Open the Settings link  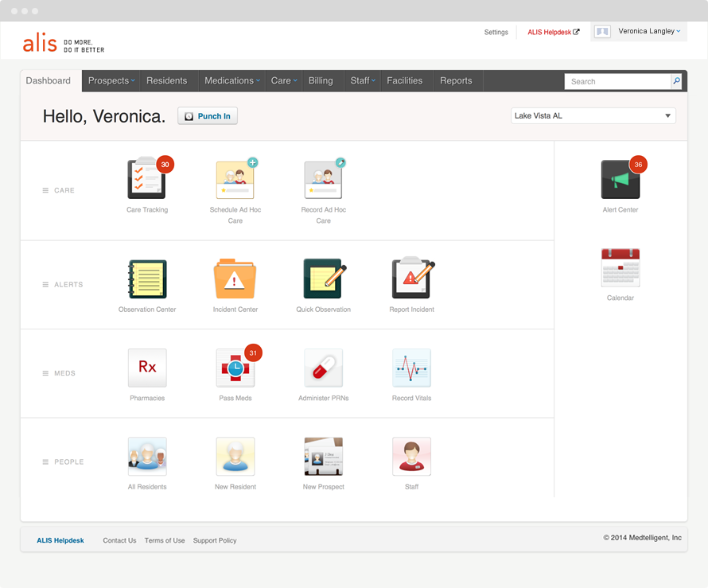click(x=496, y=32)
